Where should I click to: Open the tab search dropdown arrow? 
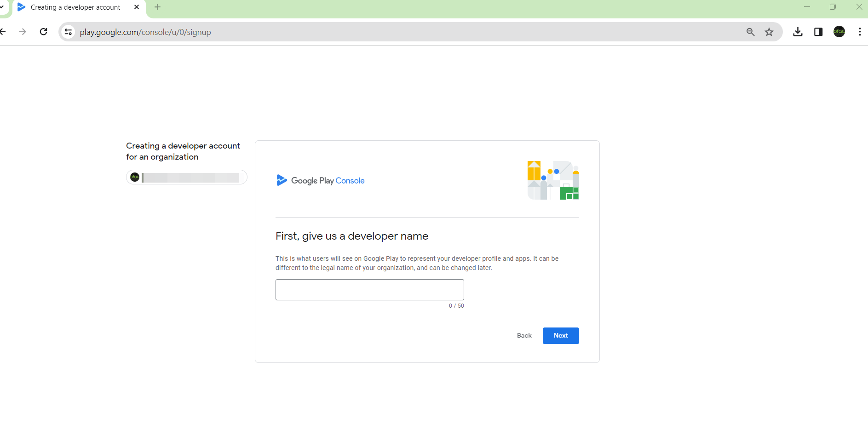(x=2, y=7)
